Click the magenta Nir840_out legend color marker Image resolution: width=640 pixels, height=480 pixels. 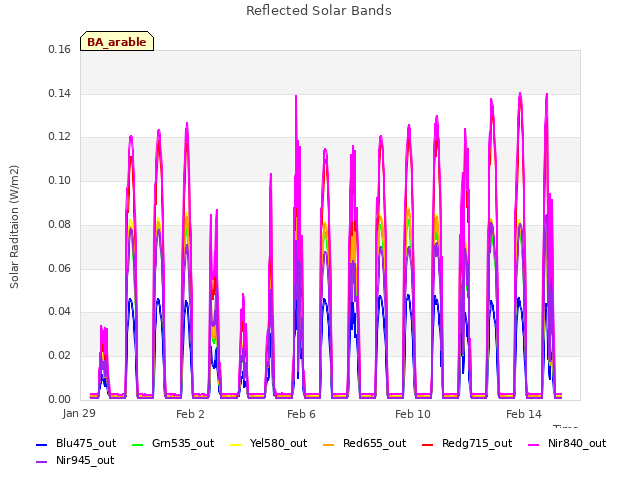click(533, 444)
